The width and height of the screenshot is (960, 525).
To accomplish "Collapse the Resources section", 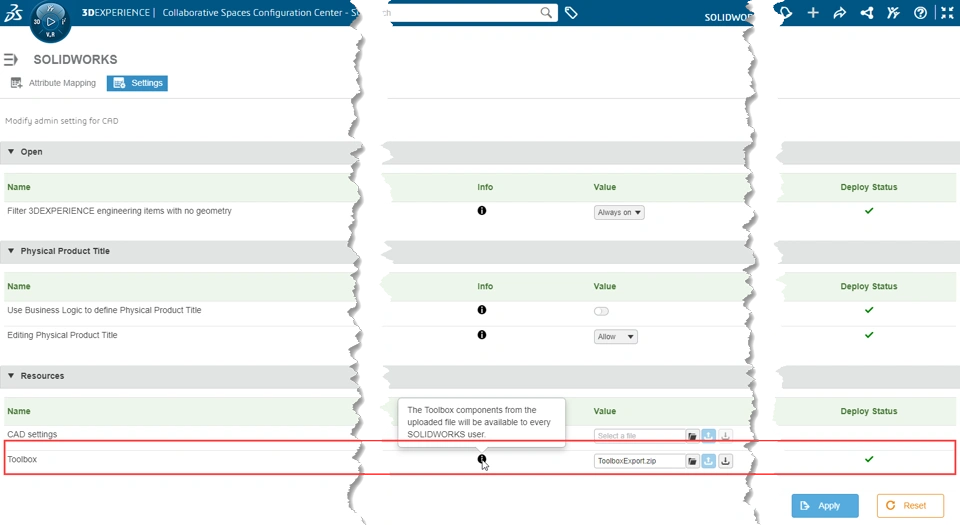I will [11, 376].
